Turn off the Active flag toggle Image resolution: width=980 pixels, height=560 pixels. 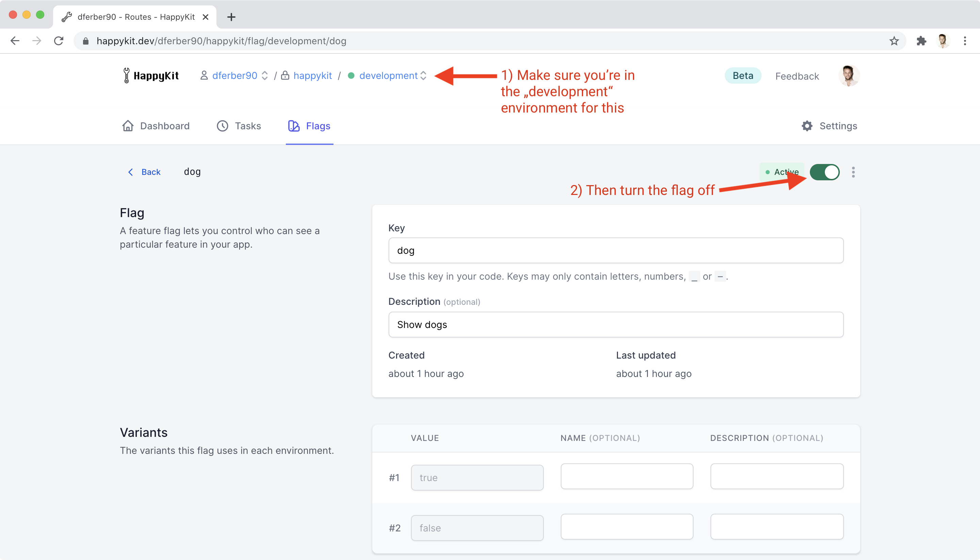tap(824, 172)
